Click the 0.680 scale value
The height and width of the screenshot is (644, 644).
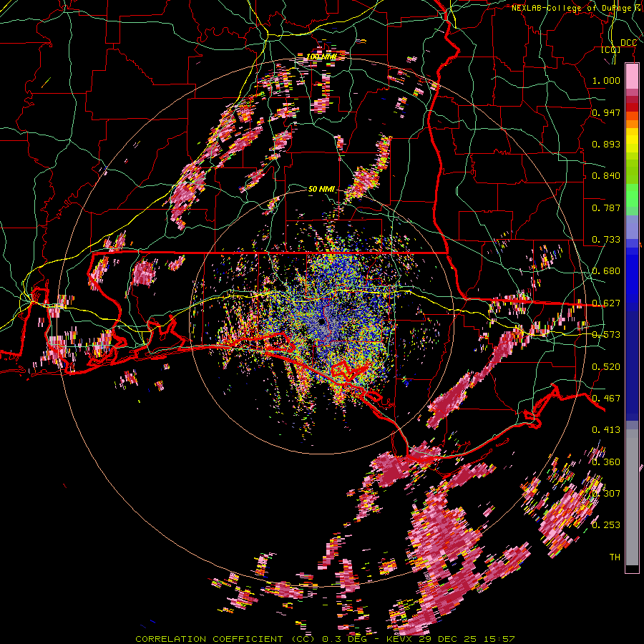[606, 271]
